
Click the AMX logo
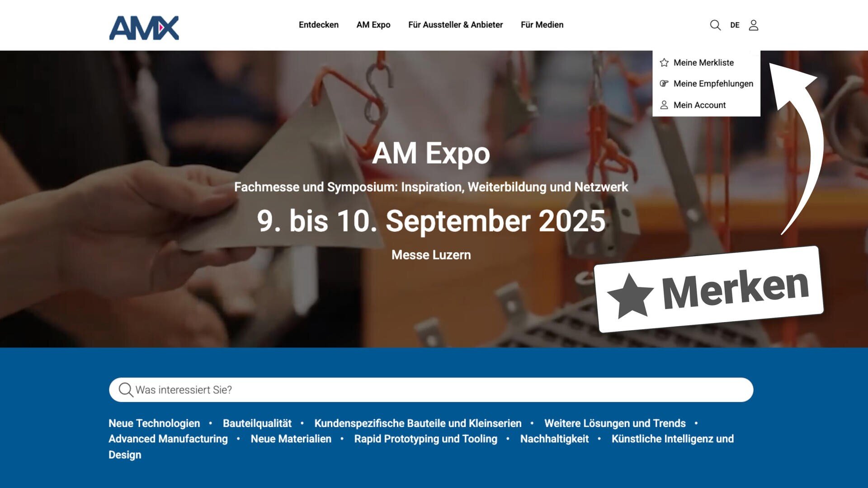click(x=144, y=28)
